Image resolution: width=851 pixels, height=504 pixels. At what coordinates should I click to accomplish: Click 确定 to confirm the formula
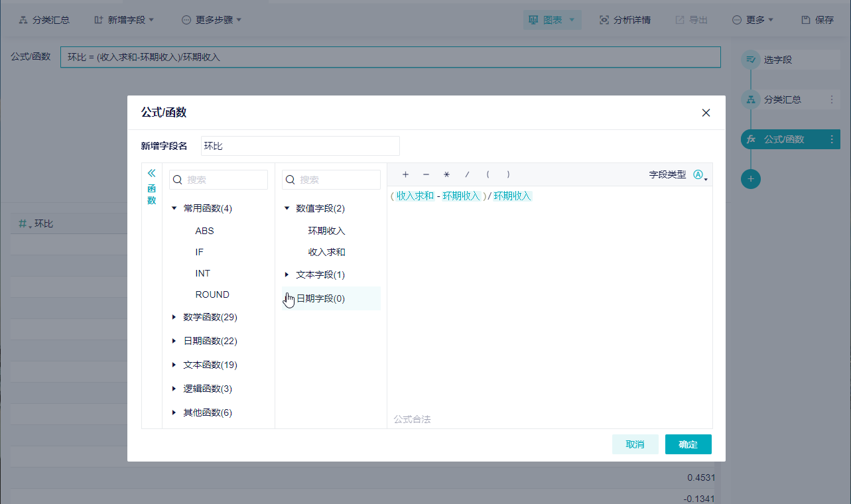(x=688, y=444)
